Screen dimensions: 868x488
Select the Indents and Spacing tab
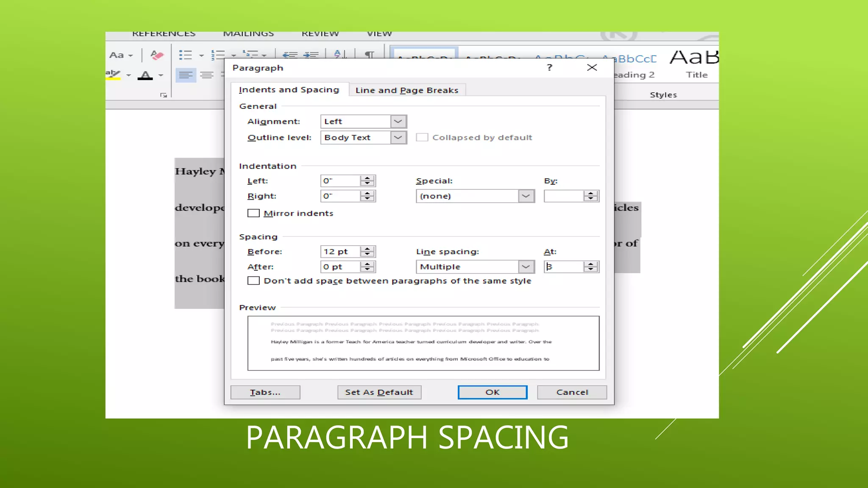pyautogui.click(x=289, y=90)
